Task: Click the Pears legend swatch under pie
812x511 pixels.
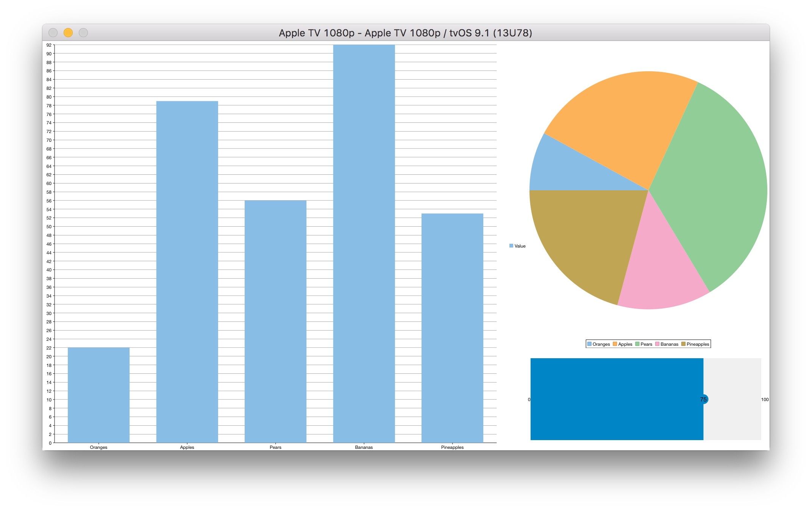Action: [x=637, y=344]
